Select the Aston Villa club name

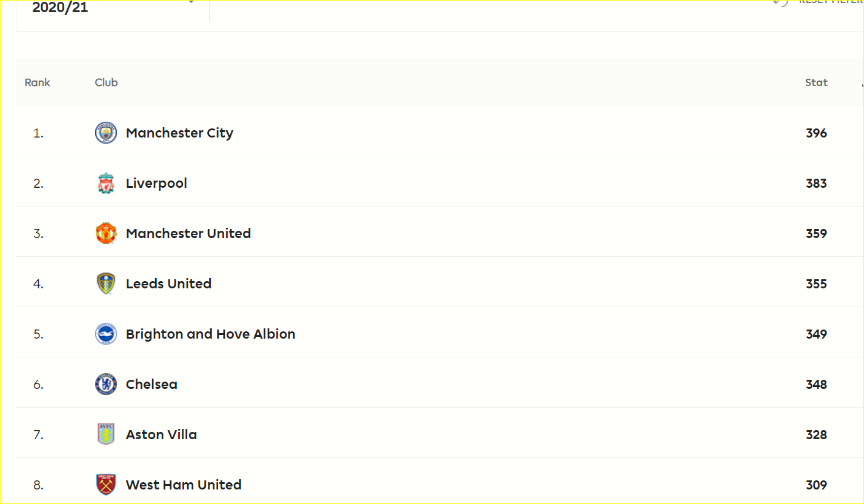pyautogui.click(x=161, y=434)
